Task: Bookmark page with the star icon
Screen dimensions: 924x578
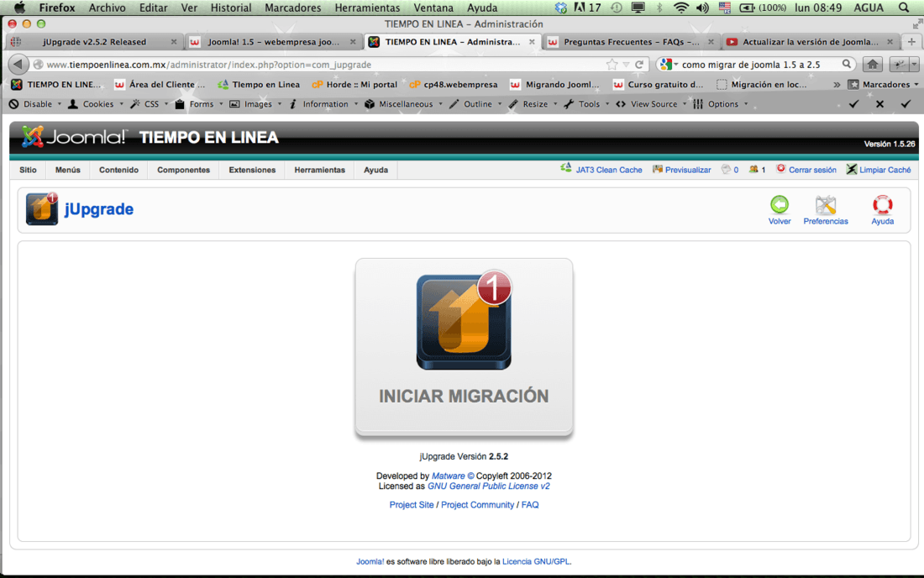Action: [612, 64]
